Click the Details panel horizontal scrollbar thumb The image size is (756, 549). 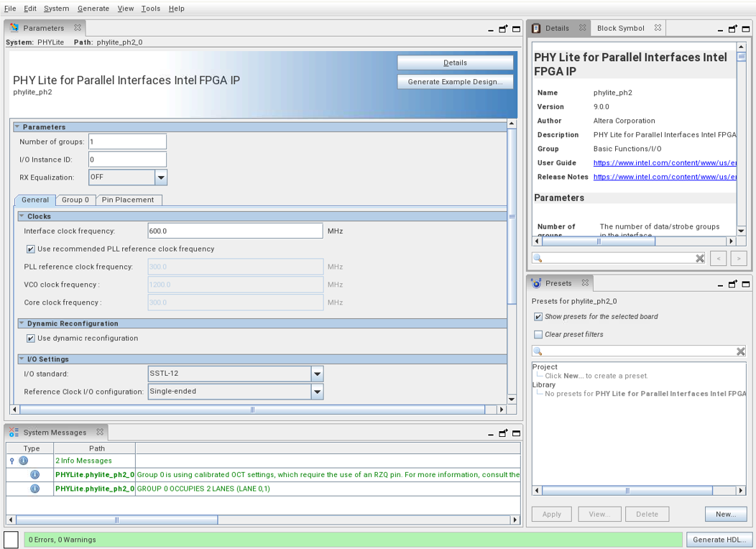599,241
